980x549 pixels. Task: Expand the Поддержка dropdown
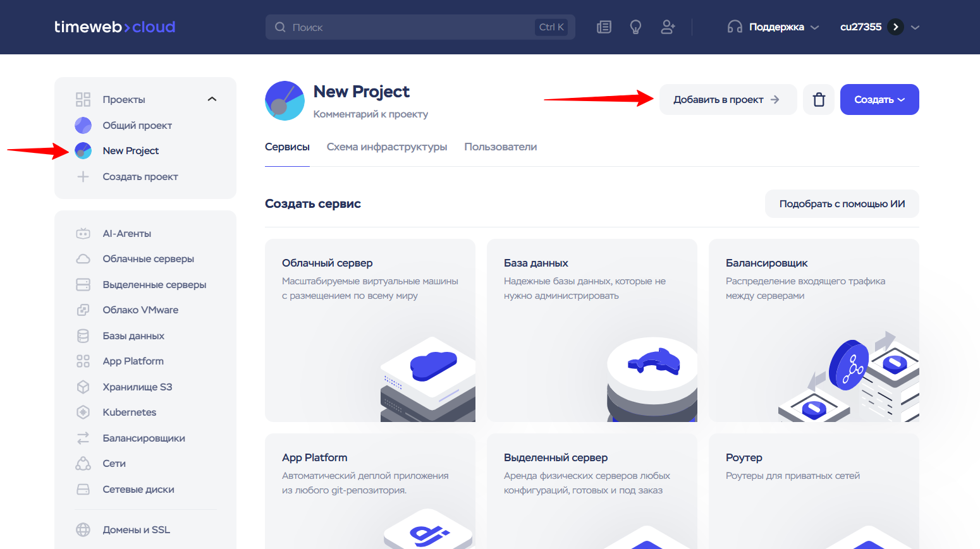point(773,27)
